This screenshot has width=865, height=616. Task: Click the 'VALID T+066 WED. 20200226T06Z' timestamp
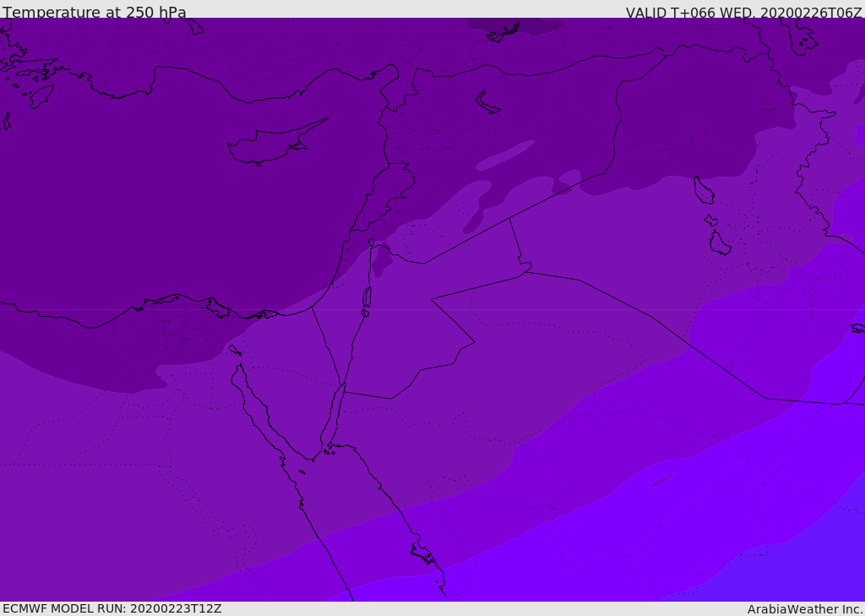click(x=743, y=13)
